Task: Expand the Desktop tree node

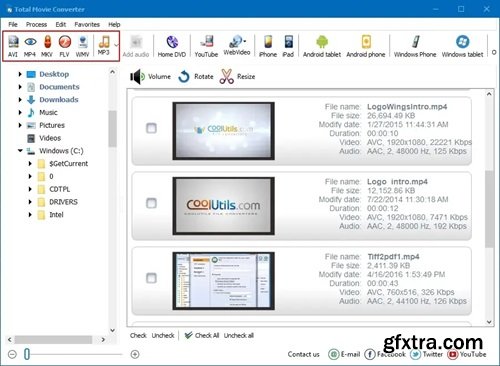Action: tap(20, 74)
